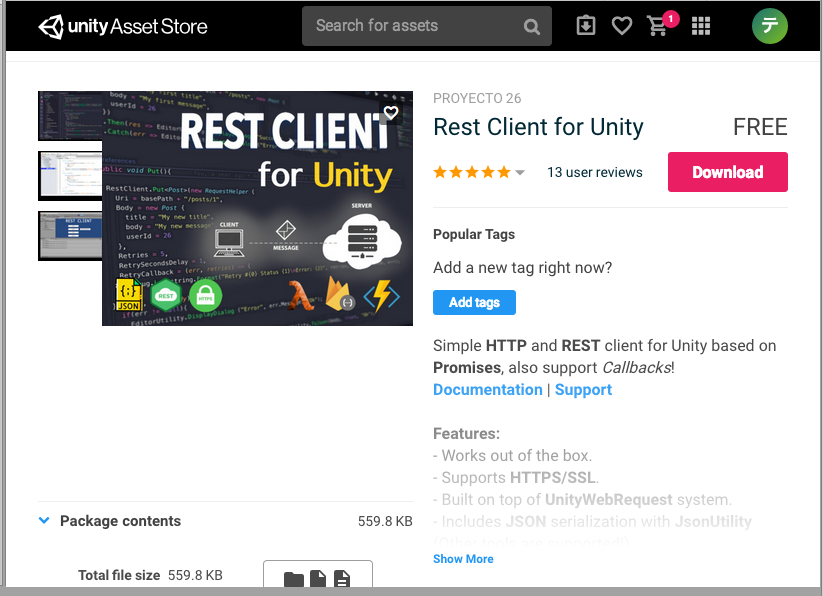
Task: Open the 13 user reviews link
Action: tap(595, 172)
